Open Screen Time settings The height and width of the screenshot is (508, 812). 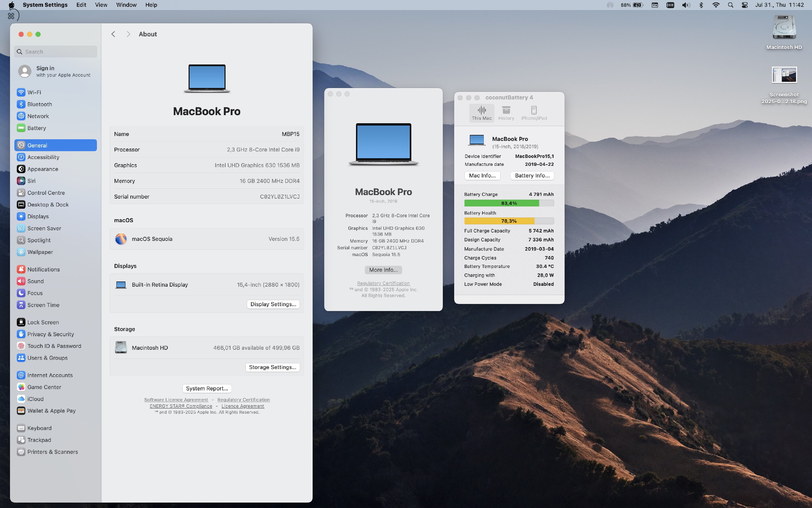tap(55, 305)
